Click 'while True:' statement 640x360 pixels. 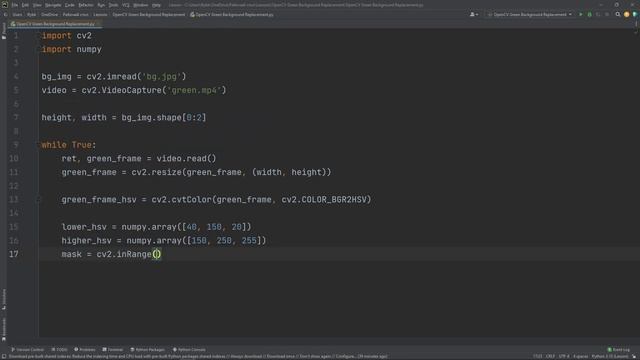[x=69, y=145]
